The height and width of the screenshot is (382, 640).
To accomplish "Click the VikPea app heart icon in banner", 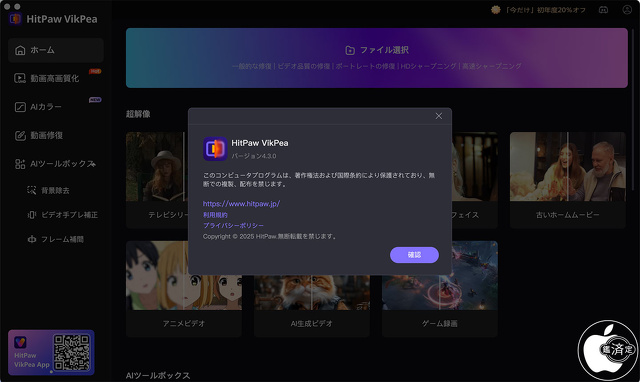I will [x=20, y=342].
